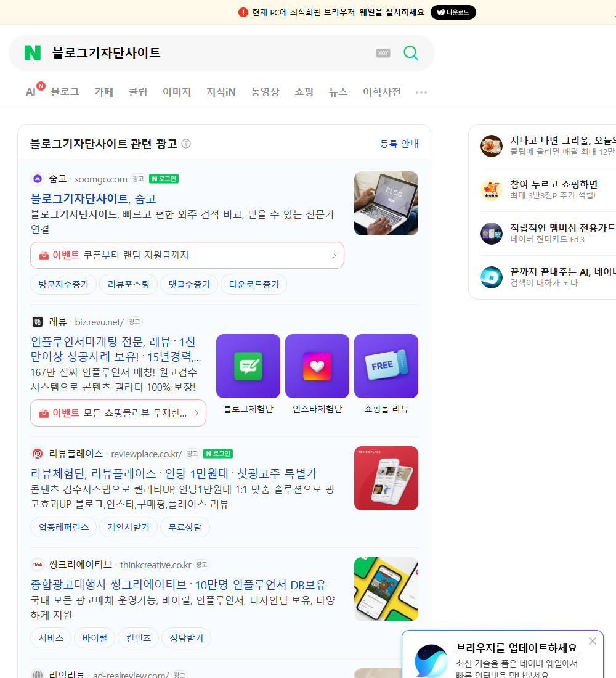Click the 숨고 purple favicon

pyautogui.click(x=38, y=179)
